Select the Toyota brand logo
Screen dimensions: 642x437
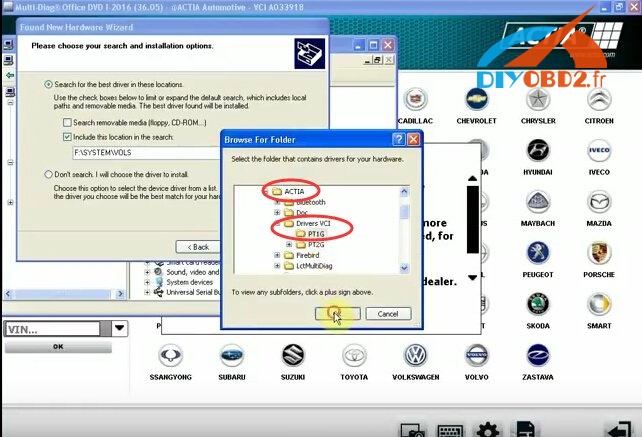point(353,356)
